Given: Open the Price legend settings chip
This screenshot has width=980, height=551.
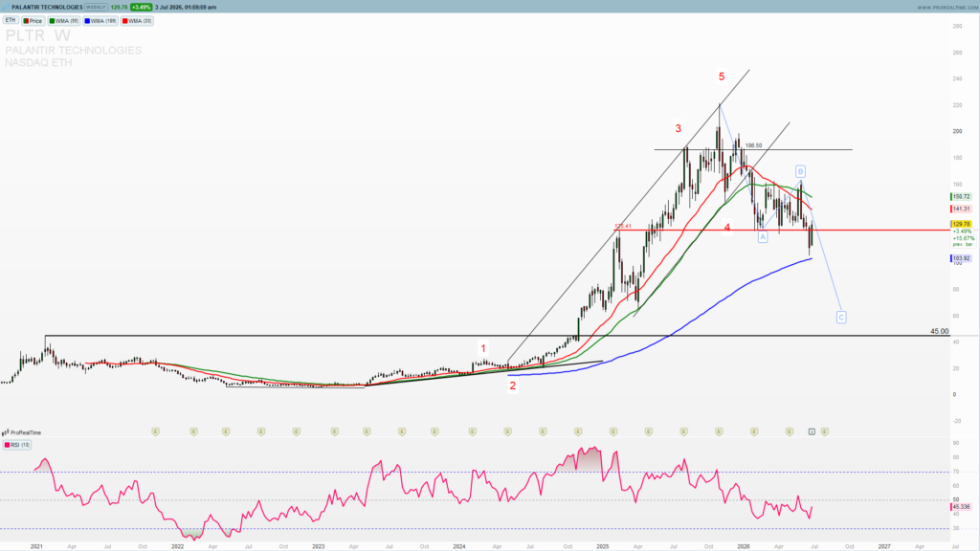Looking at the screenshot, I should pyautogui.click(x=33, y=21).
